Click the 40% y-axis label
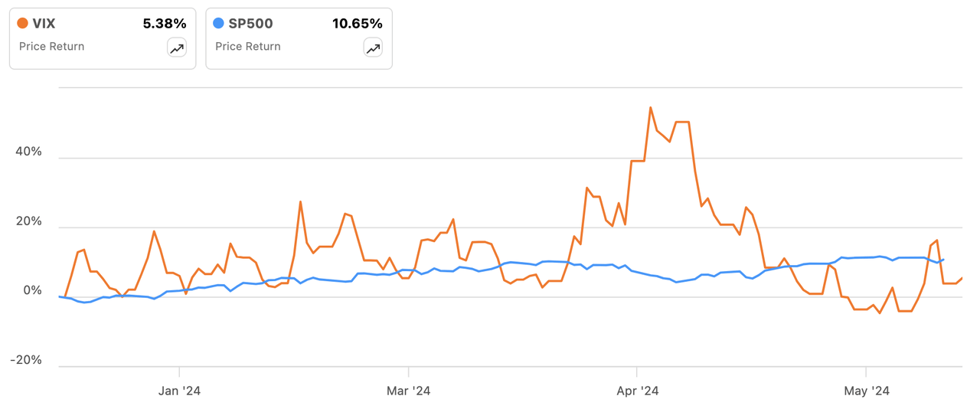The height and width of the screenshot is (409, 980). click(28, 152)
